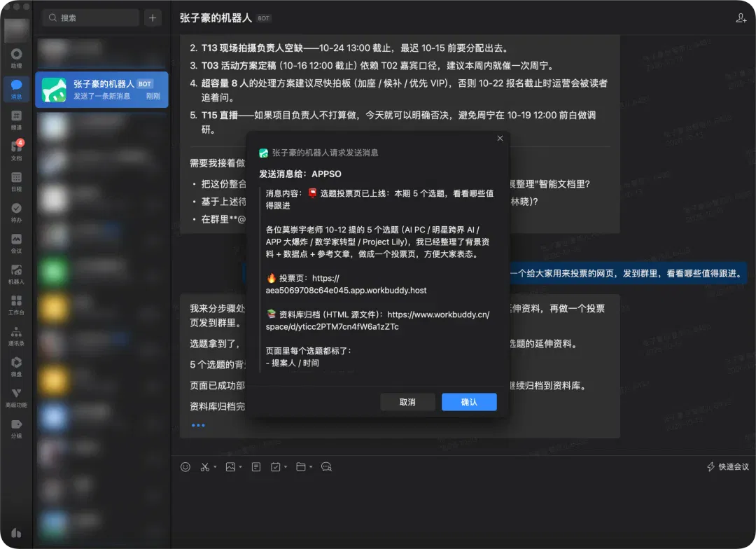The height and width of the screenshot is (549, 756).
Task: Click the document note icon in chat toolbar
Action: click(256, 466)
